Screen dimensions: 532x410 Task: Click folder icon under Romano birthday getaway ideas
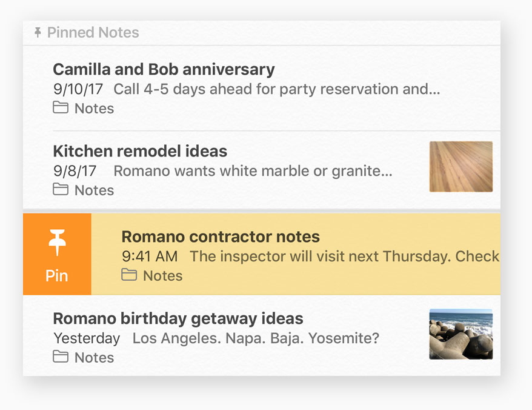[x=61, y=357]
